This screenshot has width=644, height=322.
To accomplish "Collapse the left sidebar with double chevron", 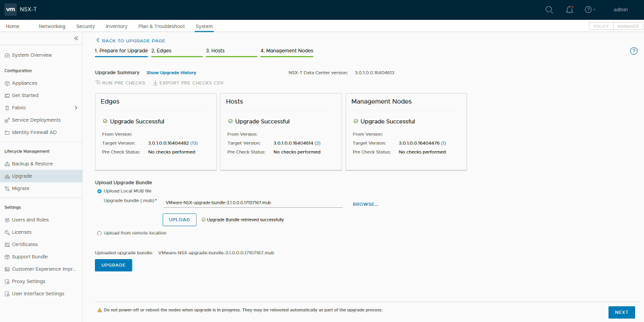I will click(x=76, y=38).
